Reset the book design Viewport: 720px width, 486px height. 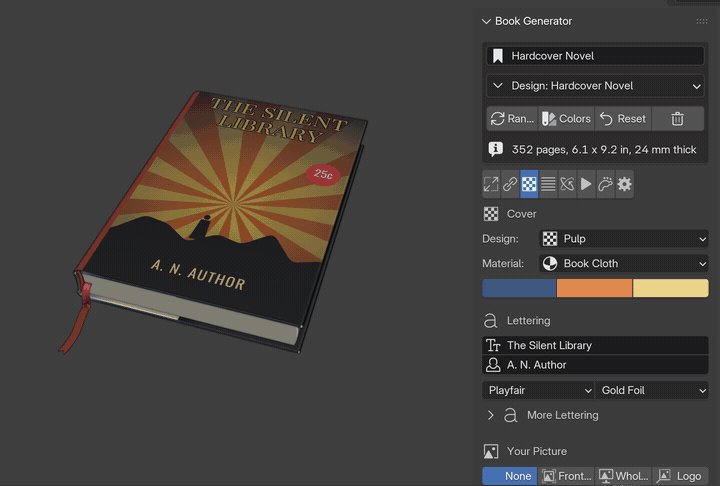pos(623,119)
